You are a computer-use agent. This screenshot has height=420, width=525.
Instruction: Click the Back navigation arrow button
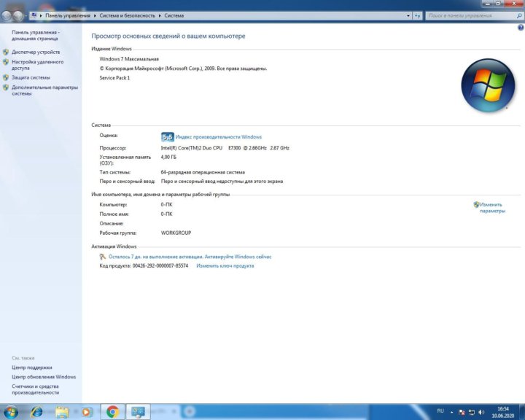point(7,15)
